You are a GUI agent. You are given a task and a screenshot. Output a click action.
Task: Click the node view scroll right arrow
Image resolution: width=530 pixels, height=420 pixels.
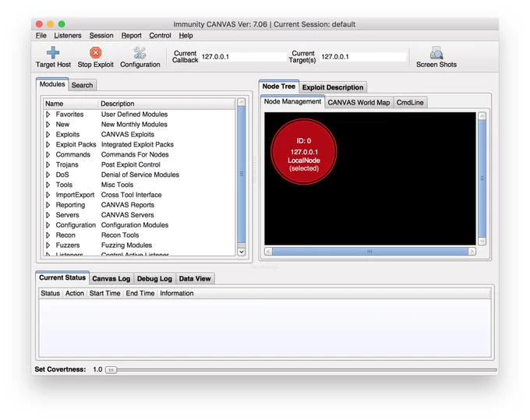[472, 252]
